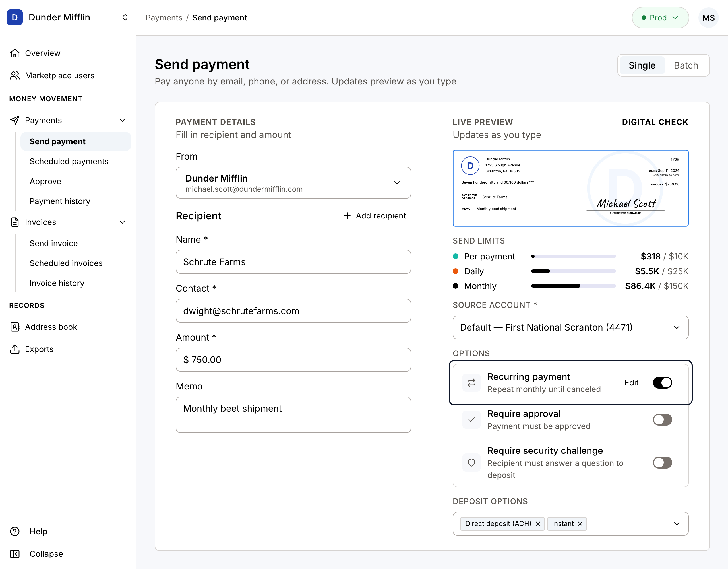Screen dimensions: 728x569
Task: Open the Approve menu item
Action: [45, 181]
